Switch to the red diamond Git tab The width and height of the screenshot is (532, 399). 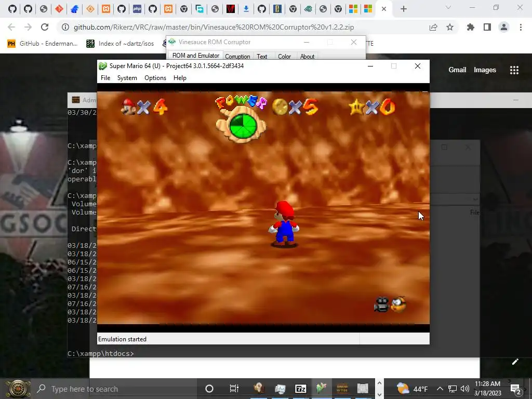coord(59,9)
